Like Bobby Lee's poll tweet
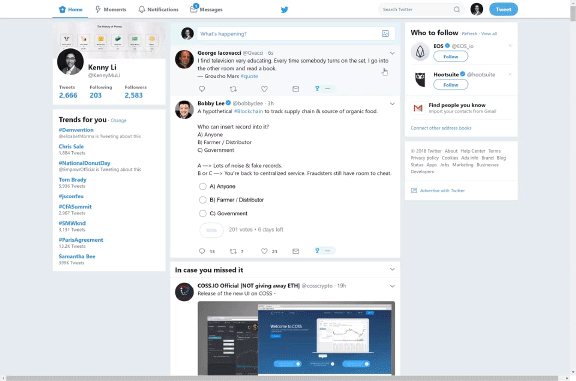Viewport: 576px width, 381px height. [x=264, y=251]
